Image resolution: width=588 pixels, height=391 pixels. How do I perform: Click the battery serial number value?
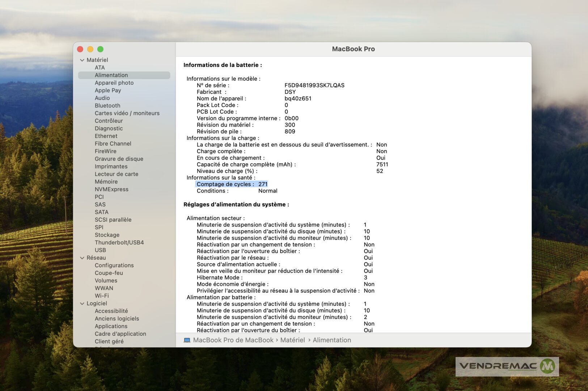[x=314, y=85]
